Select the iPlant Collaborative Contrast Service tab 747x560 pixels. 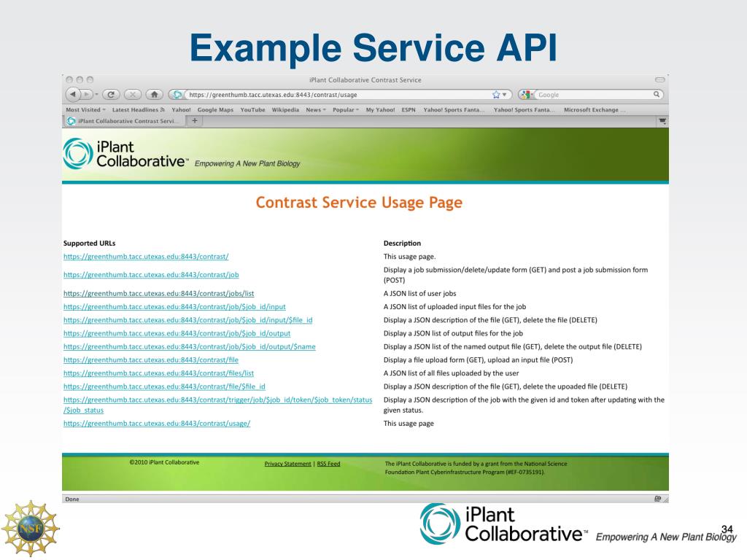point(124,121)
